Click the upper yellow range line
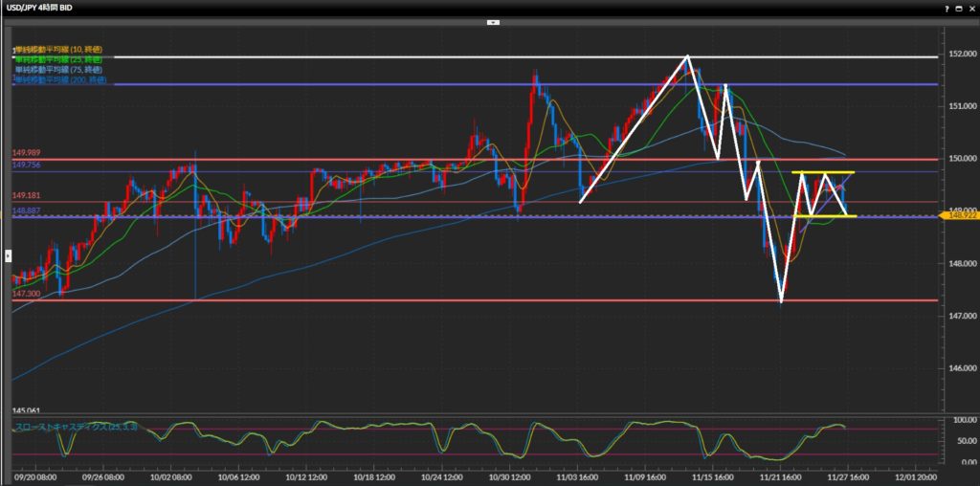 [823, 172]
